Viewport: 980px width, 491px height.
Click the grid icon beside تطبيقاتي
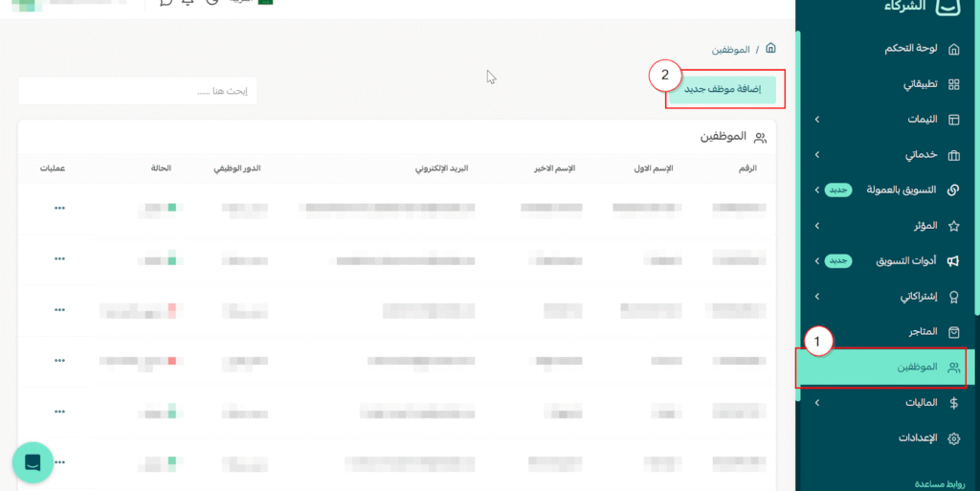[953, 84]
